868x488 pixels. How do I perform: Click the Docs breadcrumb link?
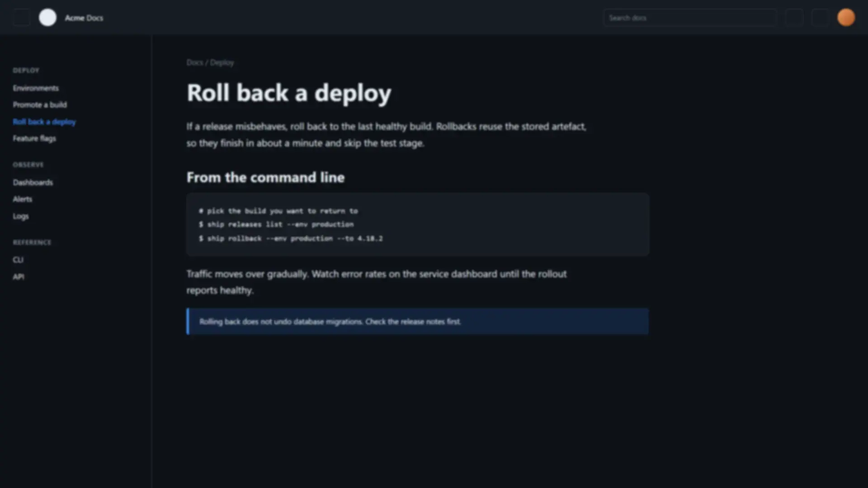coord(195,62)
